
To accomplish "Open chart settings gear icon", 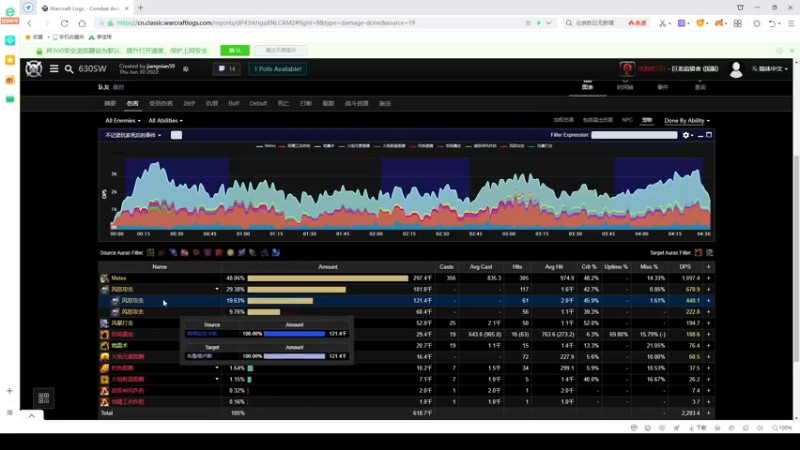I will [686, 135].
